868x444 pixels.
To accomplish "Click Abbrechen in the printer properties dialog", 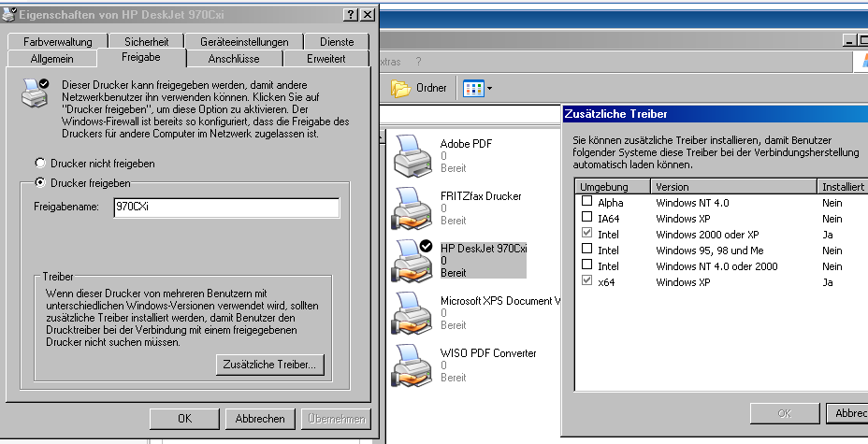I will coord(260,419).
